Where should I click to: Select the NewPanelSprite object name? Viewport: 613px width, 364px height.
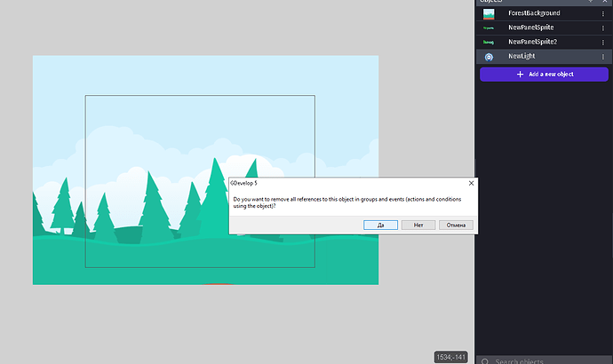529,28
